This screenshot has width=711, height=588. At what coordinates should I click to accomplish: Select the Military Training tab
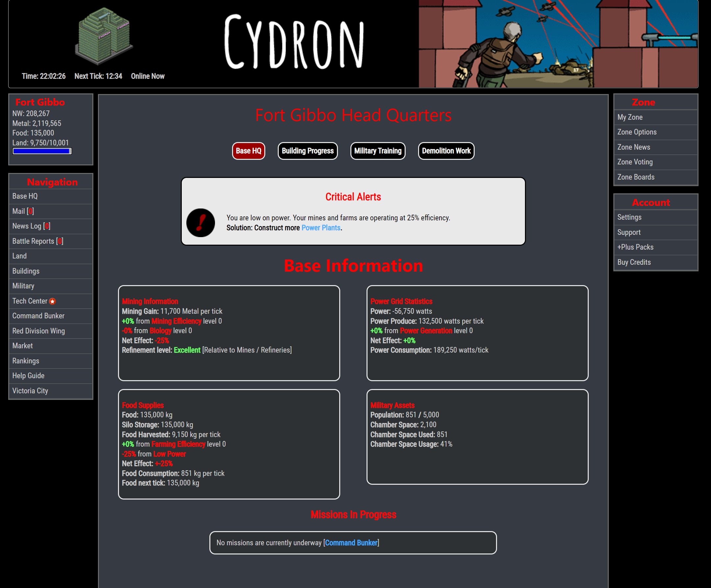[378, 151]
